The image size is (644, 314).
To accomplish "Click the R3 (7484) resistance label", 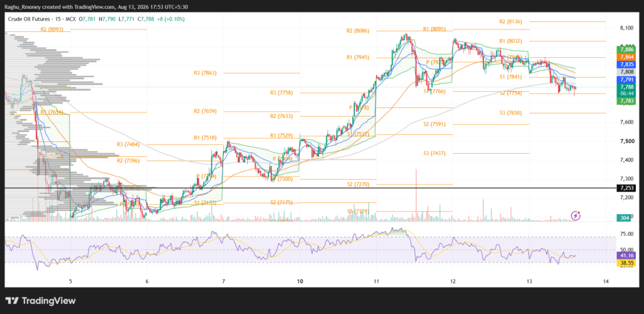I will 129,144.
